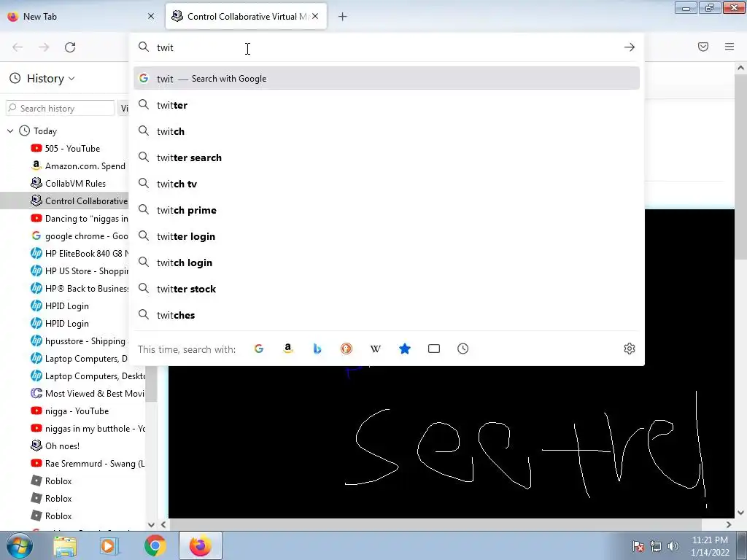Open the Save to Pocket icon

(x=703, y=47)
